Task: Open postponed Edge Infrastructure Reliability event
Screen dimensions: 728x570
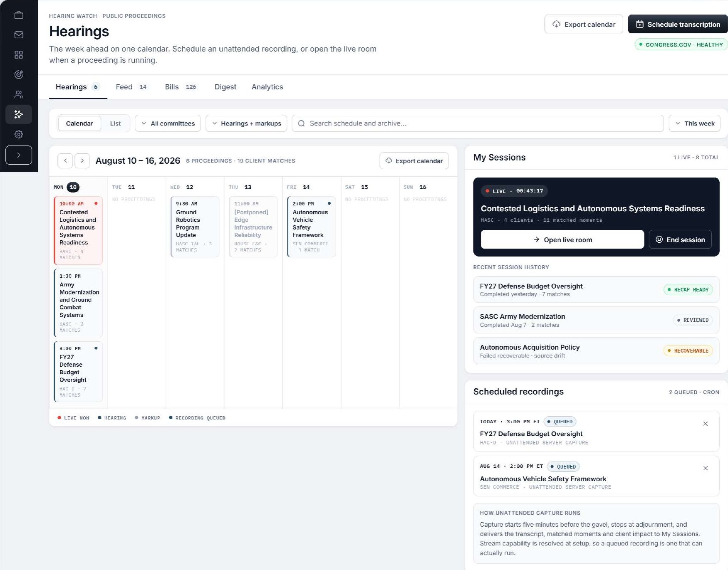Action: point(253,227)
